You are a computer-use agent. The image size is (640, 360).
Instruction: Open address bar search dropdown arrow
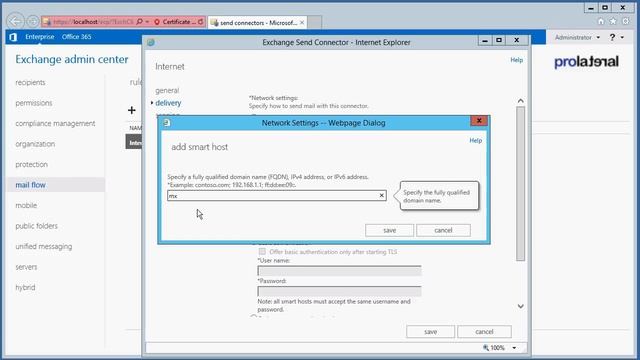(147, 22)
